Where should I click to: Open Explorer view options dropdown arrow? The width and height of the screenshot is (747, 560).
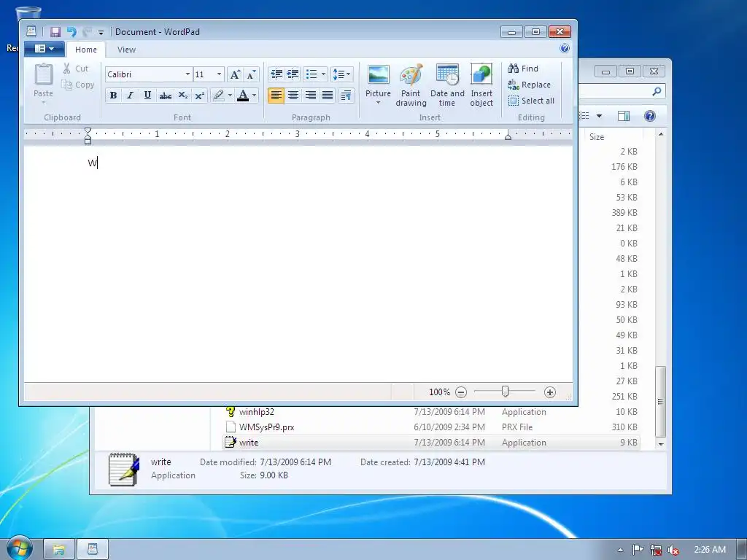[x=600, y=116]
